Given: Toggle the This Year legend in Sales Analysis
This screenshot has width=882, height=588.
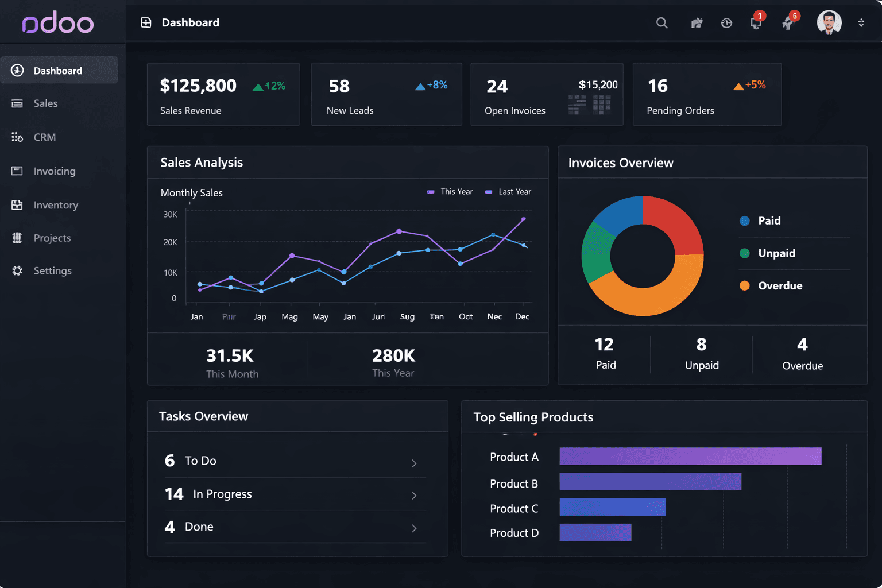Looking at the screenshot, I should coord(450,191).
